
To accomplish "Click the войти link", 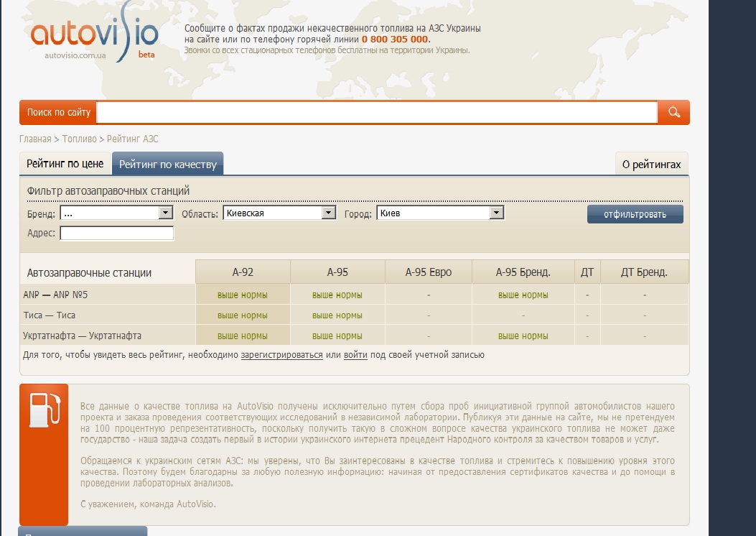I will tap(355, 355).
